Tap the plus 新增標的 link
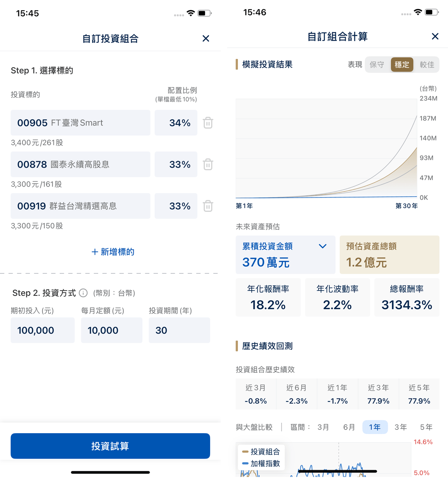 [x=113, y=252]
